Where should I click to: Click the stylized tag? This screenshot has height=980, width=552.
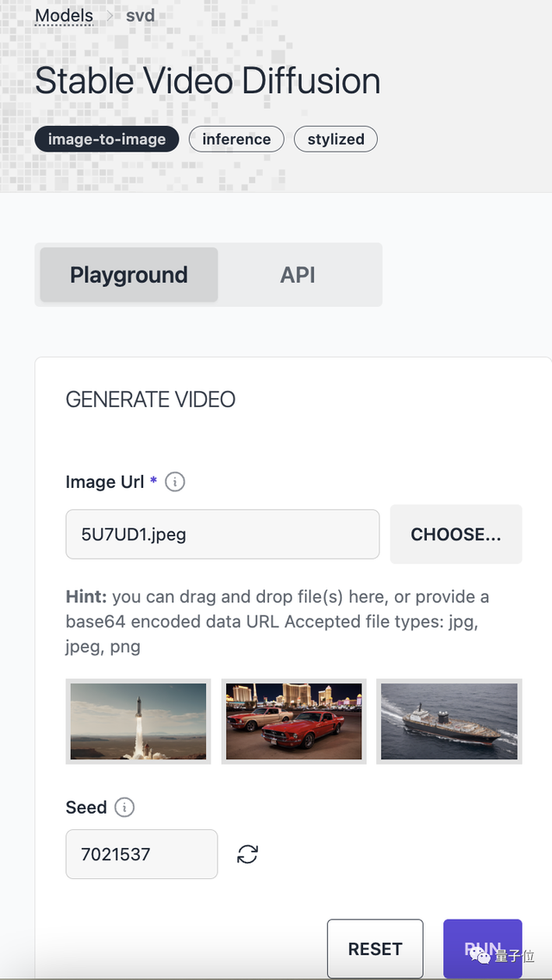click(336, 139)
